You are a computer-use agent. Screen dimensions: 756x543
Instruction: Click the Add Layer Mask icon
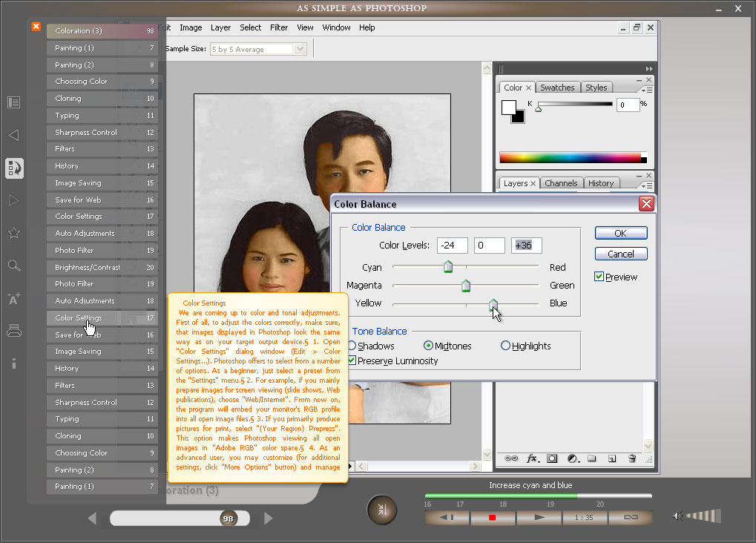[552, 458]
